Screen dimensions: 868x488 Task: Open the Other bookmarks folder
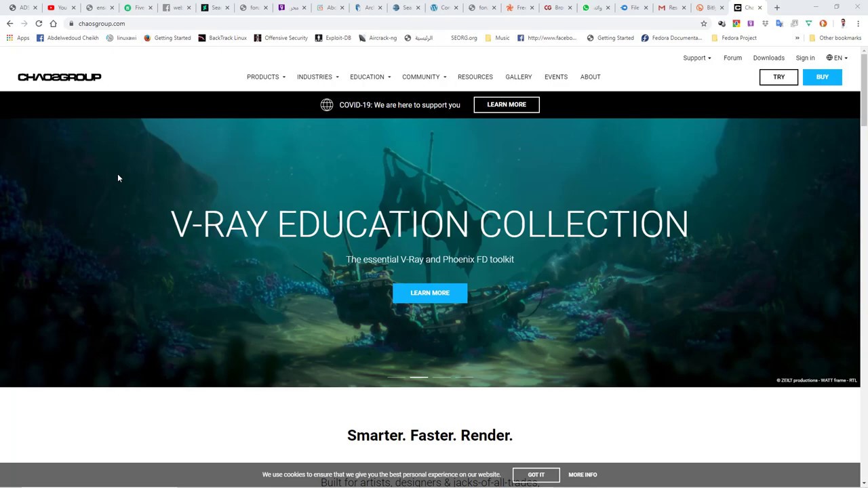tap(835, 38)
